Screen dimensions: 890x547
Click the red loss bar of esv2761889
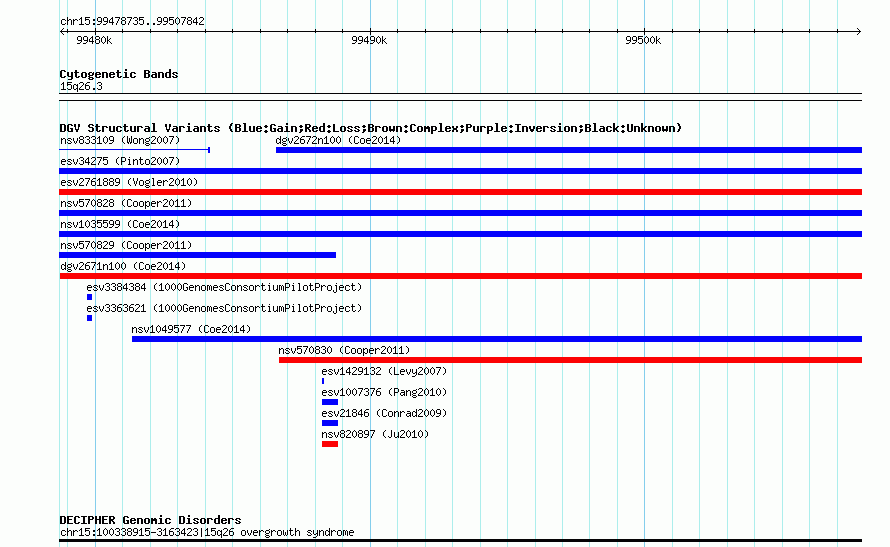tap(460, 192)
